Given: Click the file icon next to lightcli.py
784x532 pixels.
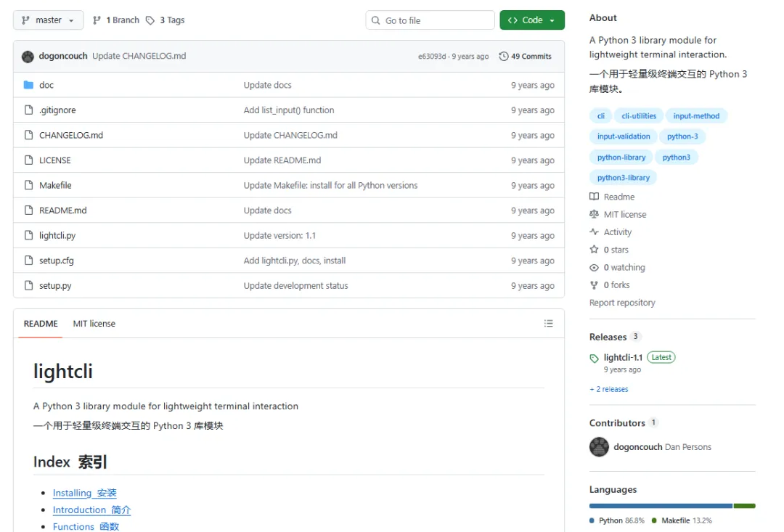Looking at the screenshot, I should click(x=28, y=235).
